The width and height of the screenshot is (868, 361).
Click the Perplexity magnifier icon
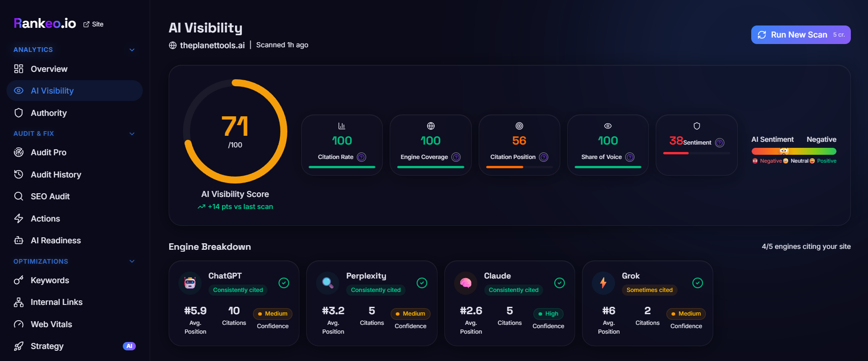328,283
